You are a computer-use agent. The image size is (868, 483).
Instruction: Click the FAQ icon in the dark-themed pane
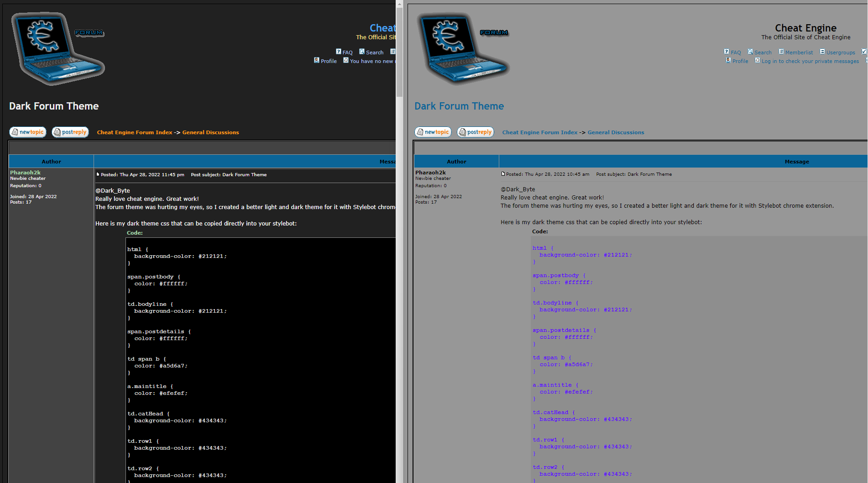coord(338,52)
